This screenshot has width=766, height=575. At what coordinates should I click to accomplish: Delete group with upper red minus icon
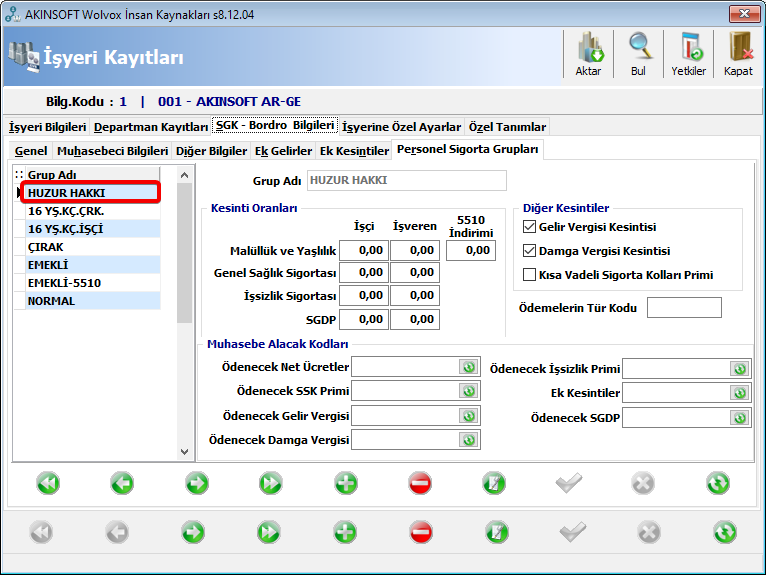(420, 483)
